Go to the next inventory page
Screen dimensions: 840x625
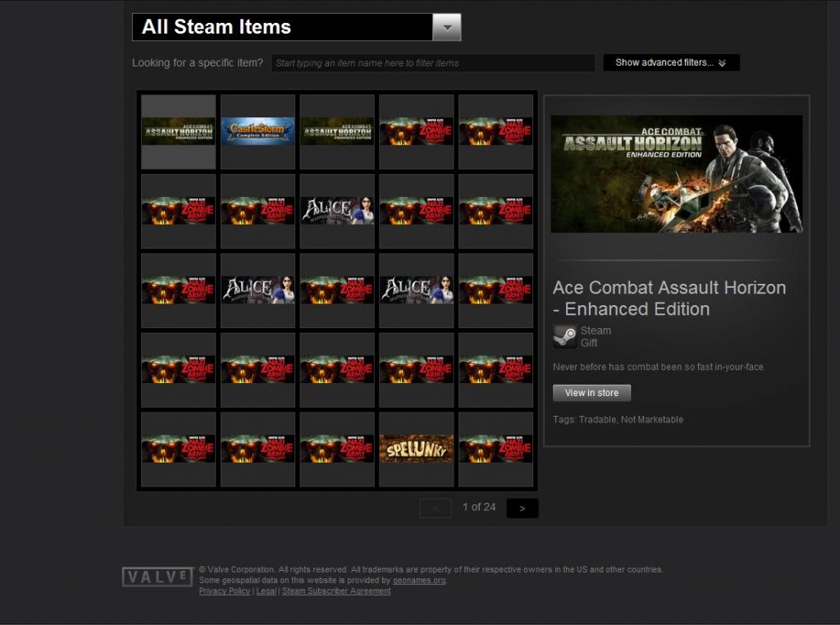coord(523,508)
